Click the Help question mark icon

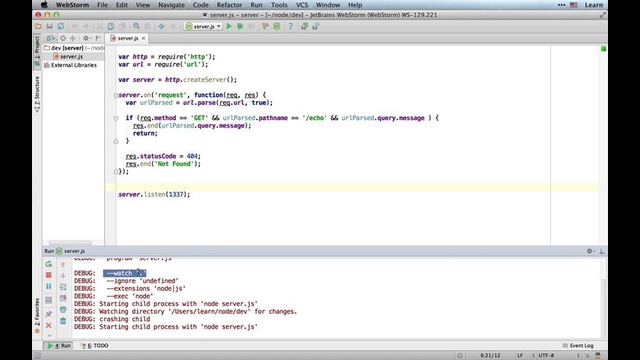[291, 26]
